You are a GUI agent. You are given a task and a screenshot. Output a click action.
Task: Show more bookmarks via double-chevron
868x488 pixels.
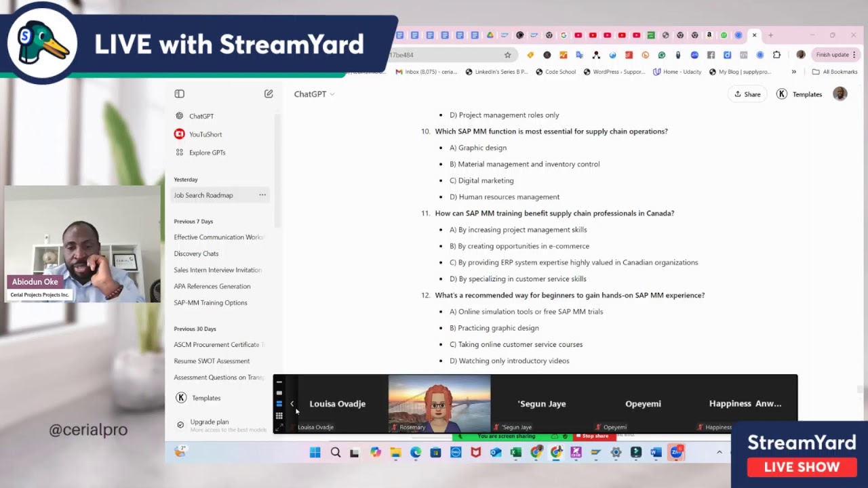point(794,72)
